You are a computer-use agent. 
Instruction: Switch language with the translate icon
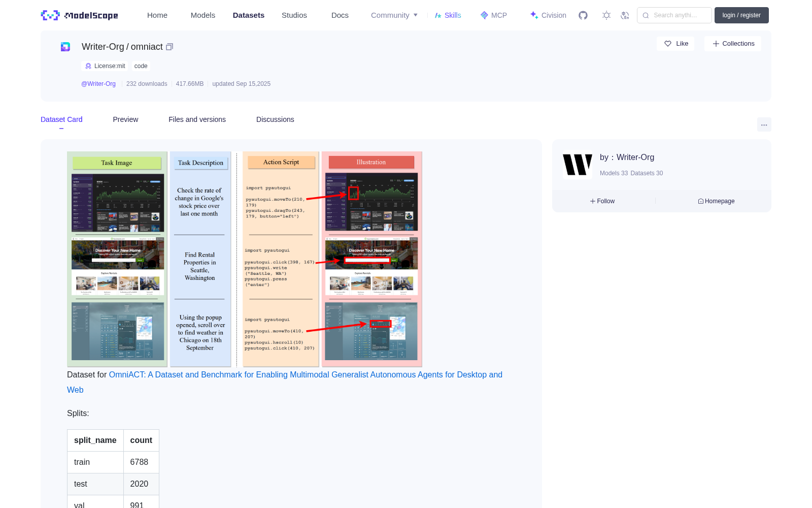[x=625, y=15]
